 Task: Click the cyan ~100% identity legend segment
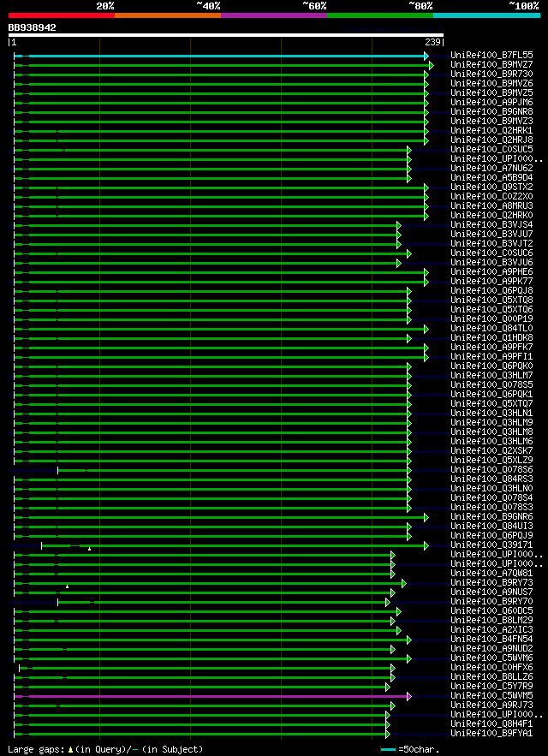coord(486,15)
